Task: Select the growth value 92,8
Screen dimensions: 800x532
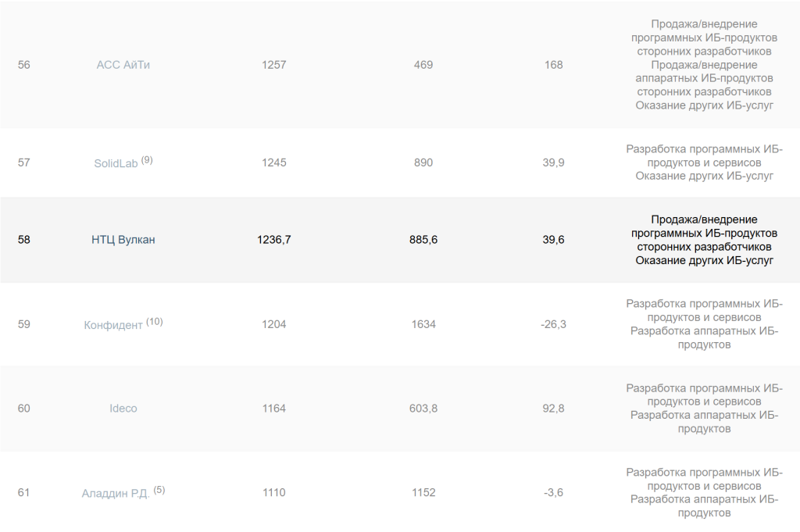Action: pos(553,409)
